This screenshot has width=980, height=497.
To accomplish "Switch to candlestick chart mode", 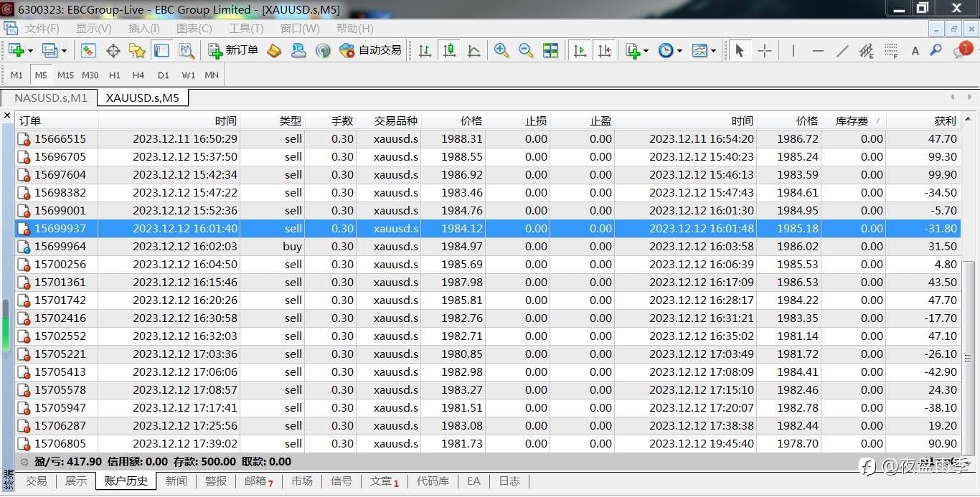I will 450,50.
